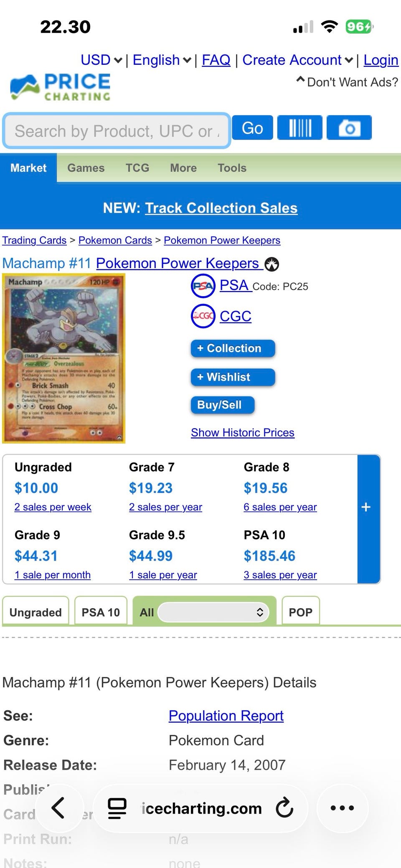Image resolution: width=401 pixels, height=868 pixels.
Task: Open the English language dropdown
Action: point(162,60)
